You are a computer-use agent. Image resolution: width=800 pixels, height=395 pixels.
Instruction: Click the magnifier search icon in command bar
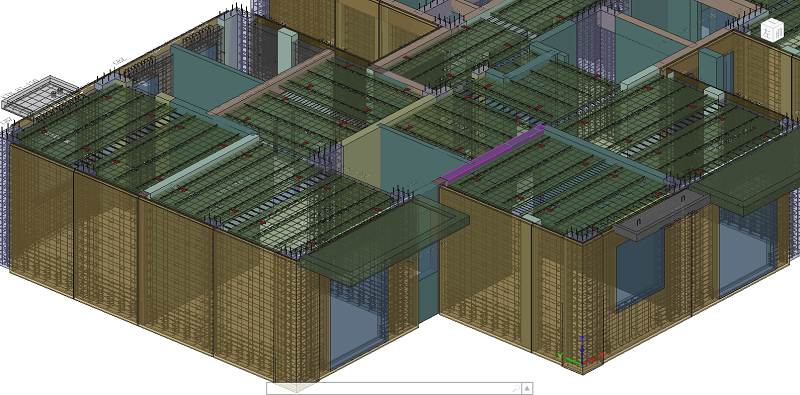(x=516, y=388)
